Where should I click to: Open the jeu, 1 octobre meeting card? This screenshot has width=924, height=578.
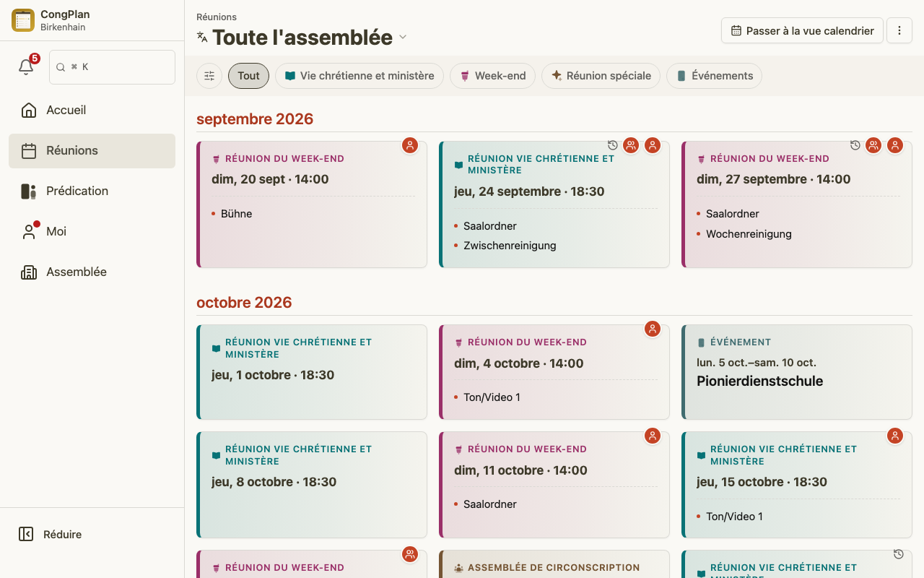(x=312, y=372)
